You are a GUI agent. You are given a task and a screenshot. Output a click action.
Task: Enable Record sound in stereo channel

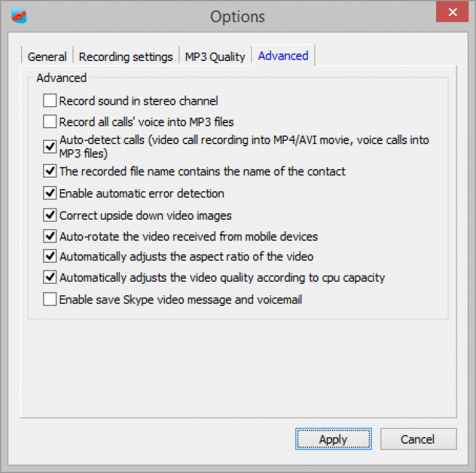50,100
